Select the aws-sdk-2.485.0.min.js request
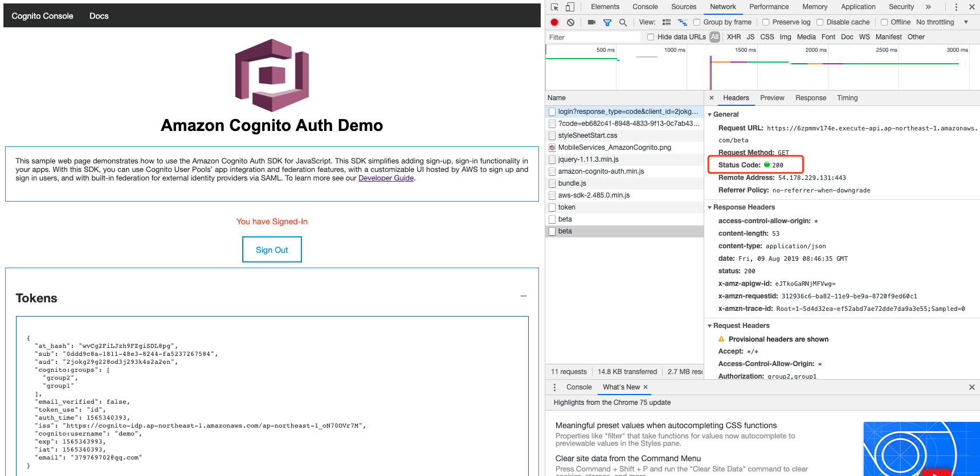The height and width of the screenshot is (476, 980). click(x=624, y=195)
